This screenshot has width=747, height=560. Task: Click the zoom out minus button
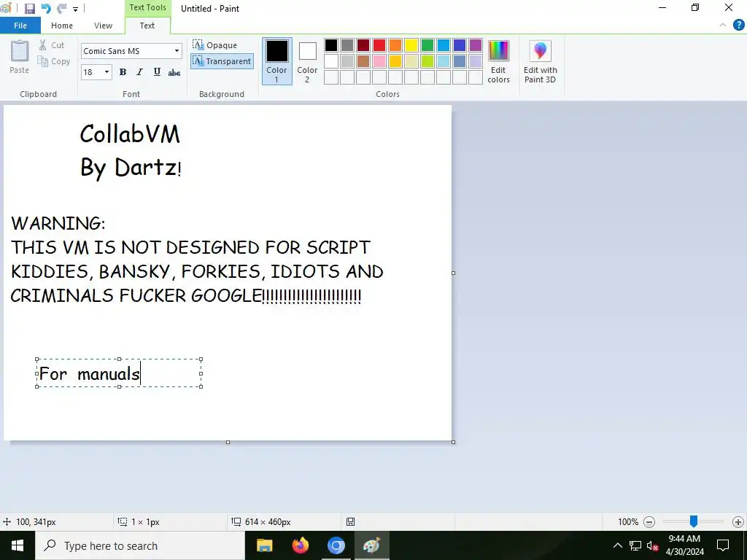tap(649, 522)
